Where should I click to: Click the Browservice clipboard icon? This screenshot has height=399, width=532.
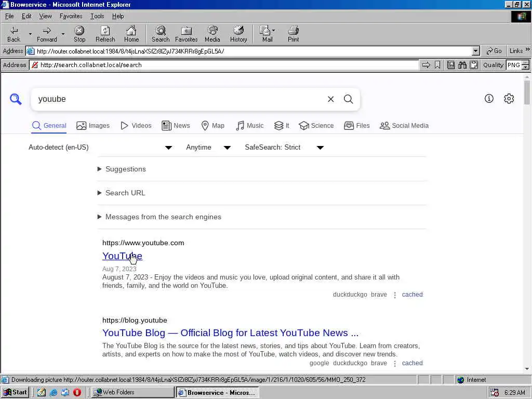coord(474,65)
